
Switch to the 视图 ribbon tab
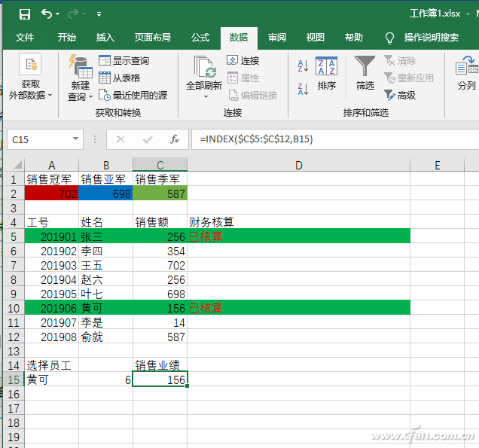point(316,38)
